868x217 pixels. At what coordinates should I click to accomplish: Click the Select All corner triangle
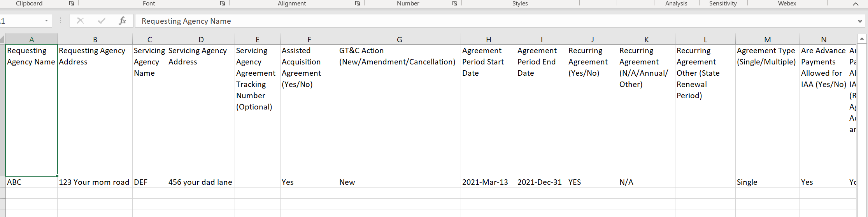[x=2, y=39]
